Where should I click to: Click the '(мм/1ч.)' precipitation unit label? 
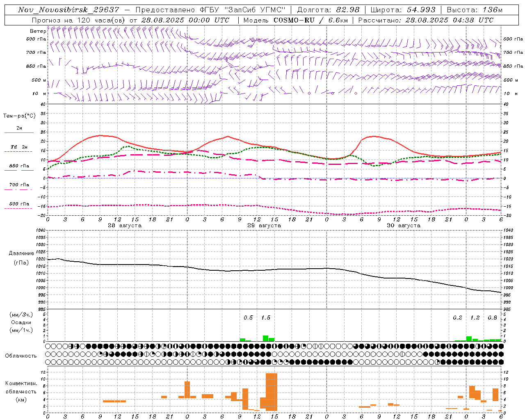click(x=21, y=330)
